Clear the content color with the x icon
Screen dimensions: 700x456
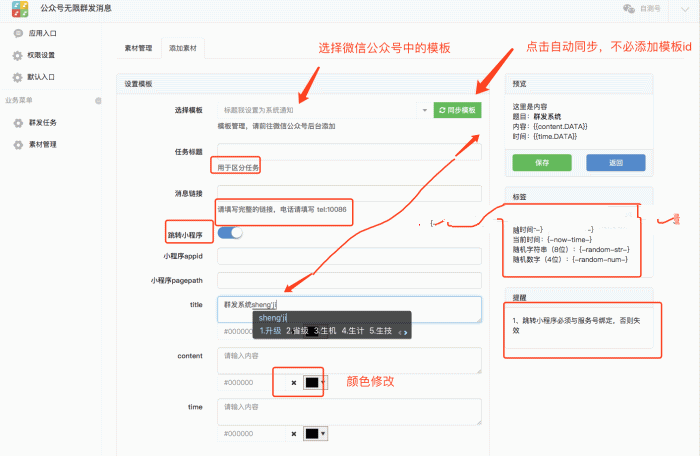(x=293, y=382)
